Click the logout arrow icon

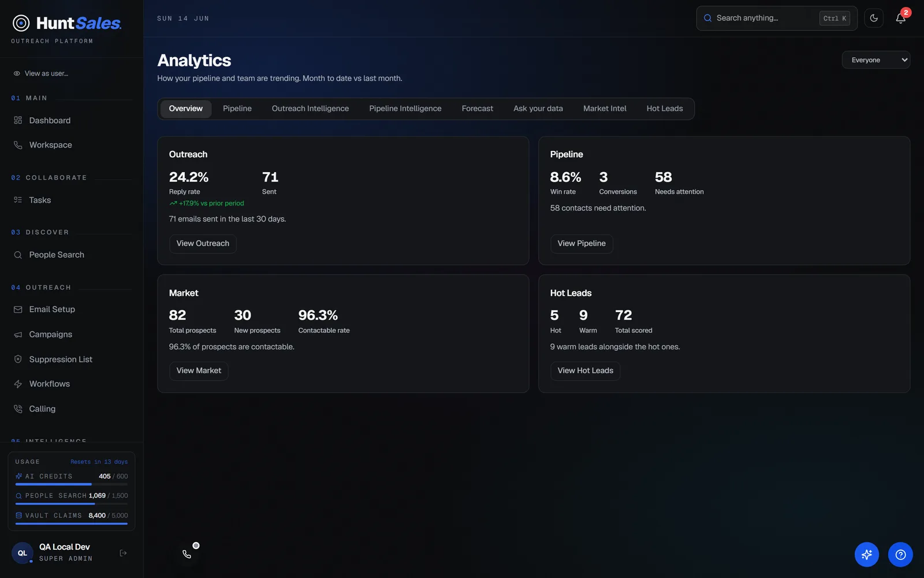(x=123, y=553)
